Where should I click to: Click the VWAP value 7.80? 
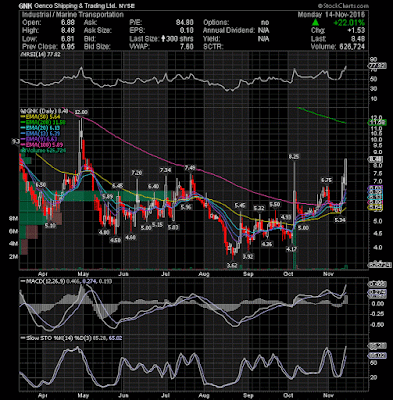(x=187, y=47)
